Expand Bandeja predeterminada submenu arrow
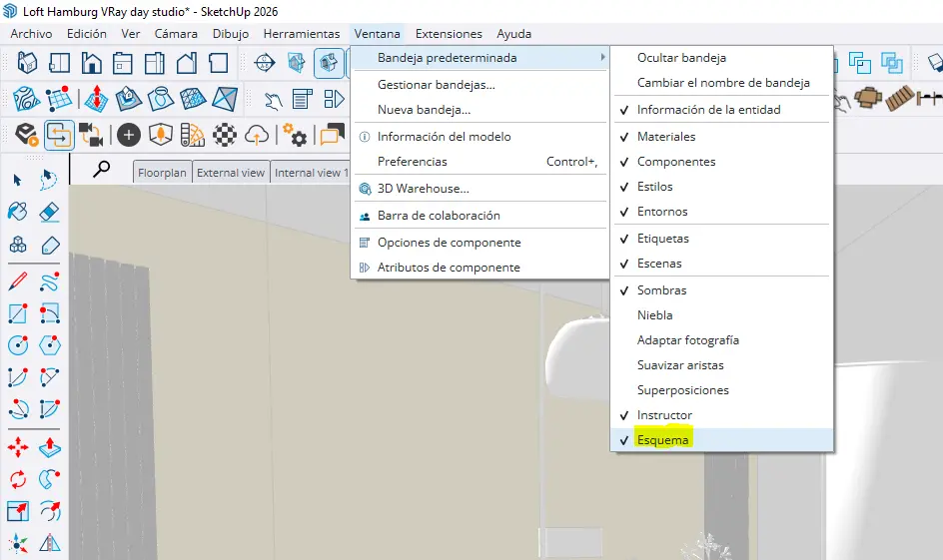This screenshot has height=560, width=943. tap(602, 58)
